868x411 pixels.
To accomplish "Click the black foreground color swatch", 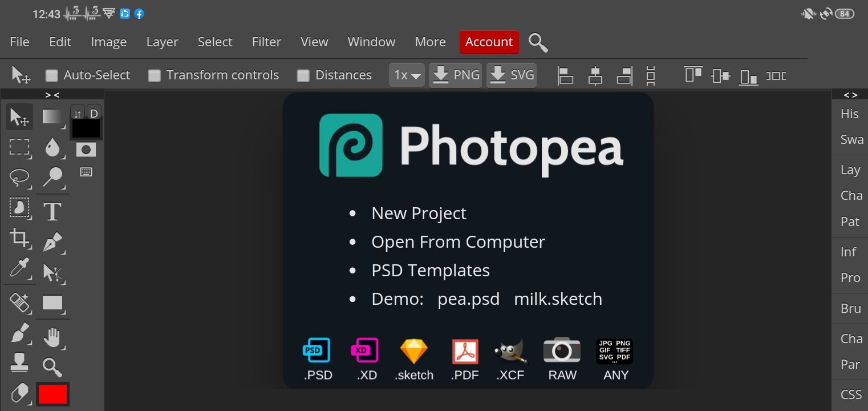I will point(86,128).
